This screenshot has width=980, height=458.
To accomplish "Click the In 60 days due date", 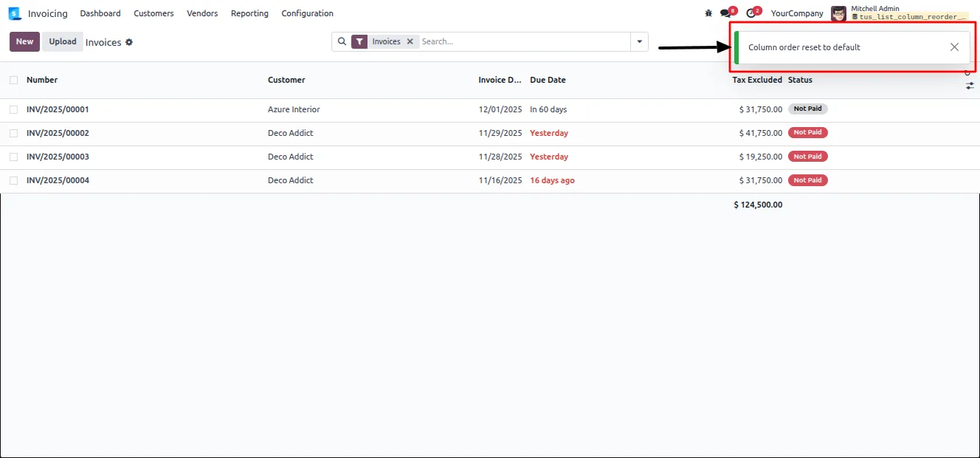I will click(x=548, y=109).
